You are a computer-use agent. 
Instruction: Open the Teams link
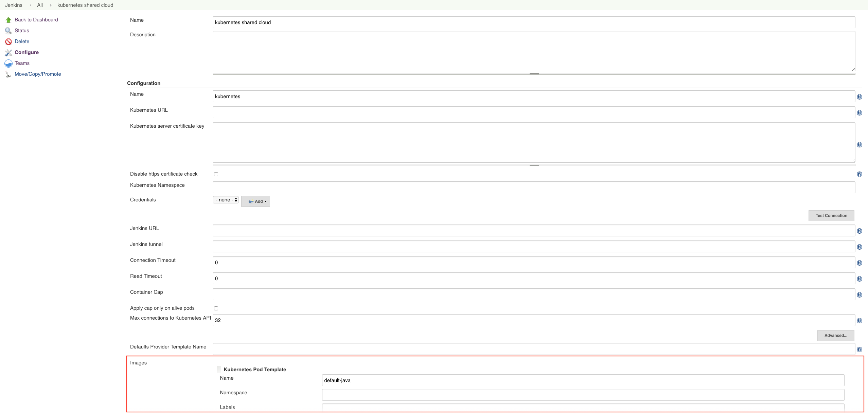[22, 63]
